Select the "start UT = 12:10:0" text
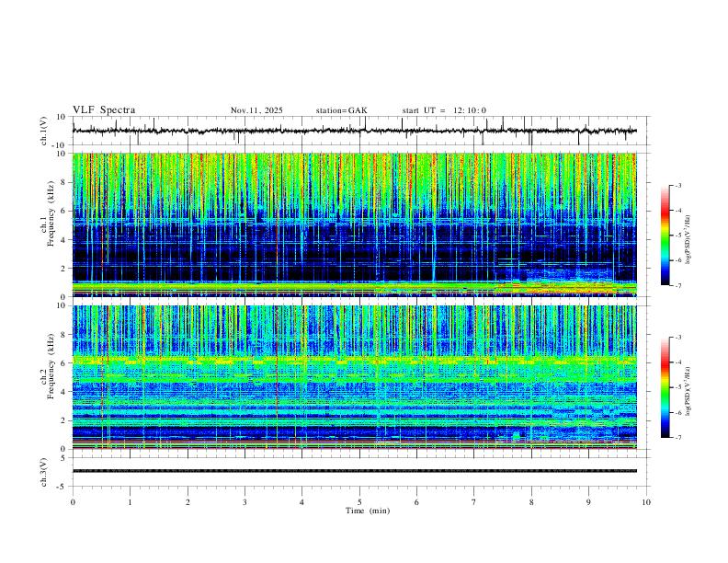The height and width of the screenshot is (563, 728). [x=444, y=110]
